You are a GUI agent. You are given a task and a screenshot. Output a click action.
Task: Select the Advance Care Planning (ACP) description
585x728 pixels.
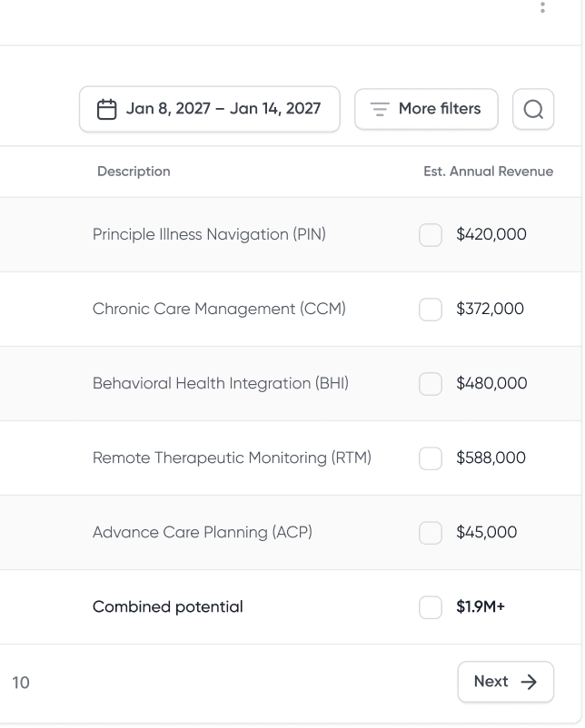(202, 533)
